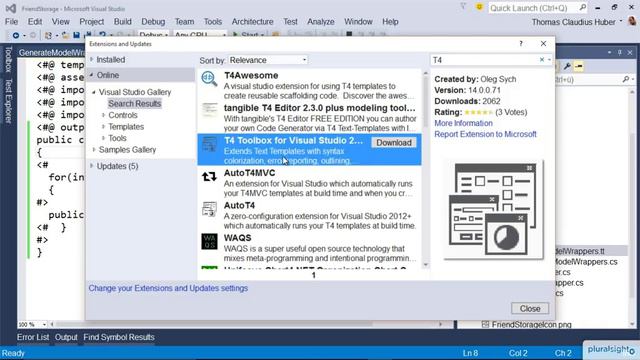This screenshot has width=640, height=360.
Task: Click the T4 Toolbox extension icon
Action: tap(209, 144)
